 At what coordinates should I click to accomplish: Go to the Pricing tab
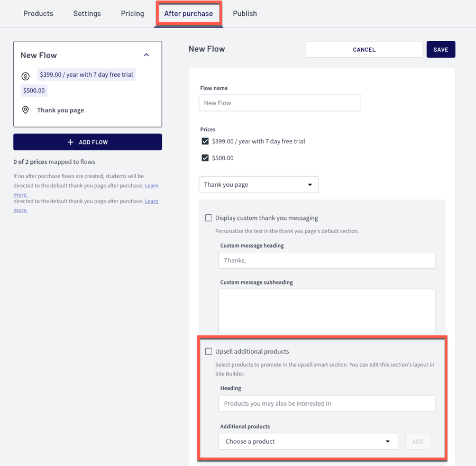(132, 14)
